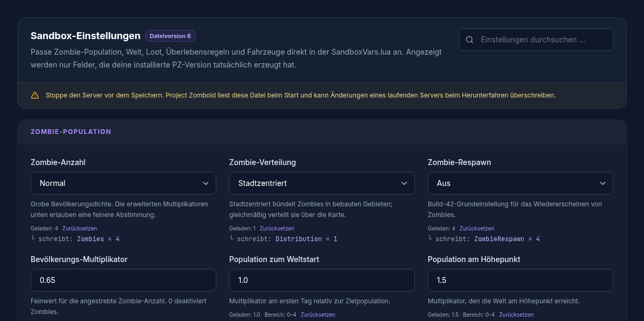Click the Sandbox-Einstellungen heading

pos(85,36)
